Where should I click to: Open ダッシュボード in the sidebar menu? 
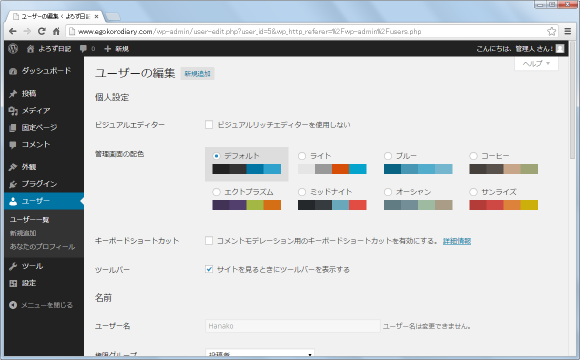44,71
